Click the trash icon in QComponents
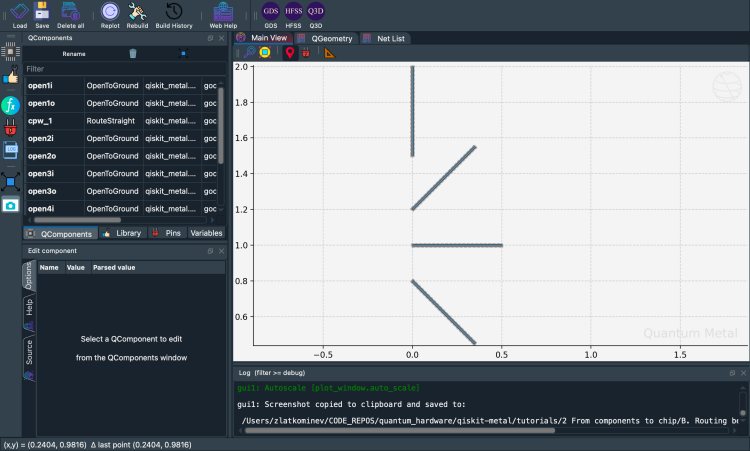Image resolution: width=750 pixels, height=451 pixels. (x=133, y=54)
